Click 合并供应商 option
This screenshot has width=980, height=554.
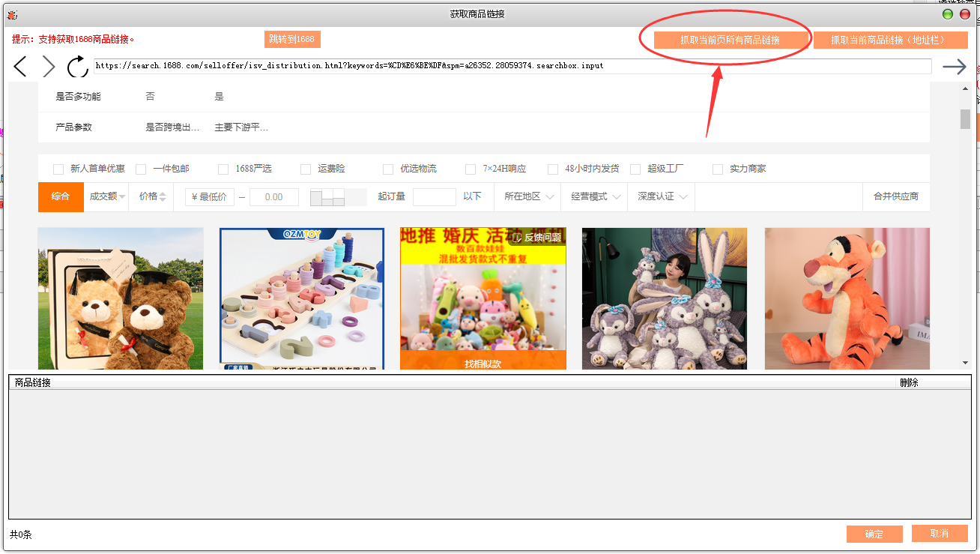coord(896,196)
